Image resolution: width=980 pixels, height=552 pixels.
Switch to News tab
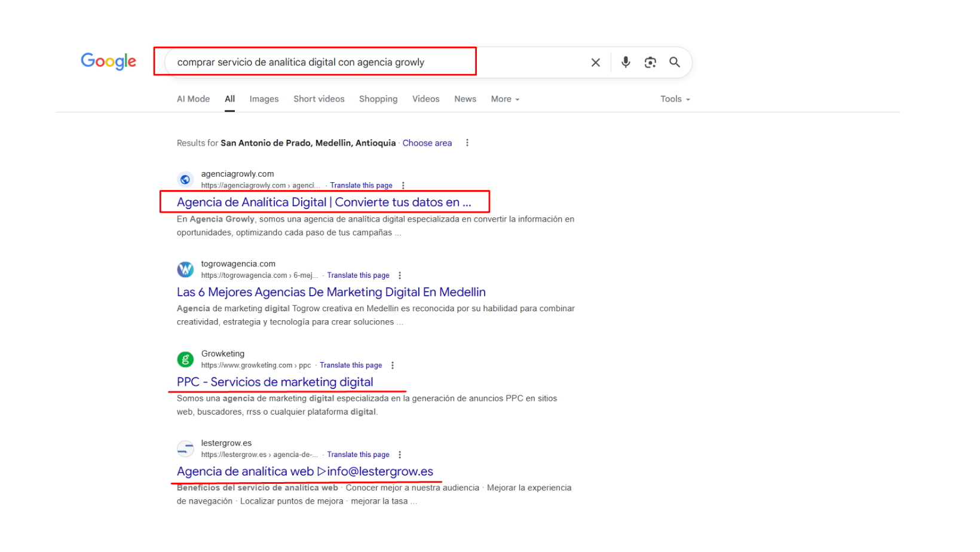coord(465,99)
